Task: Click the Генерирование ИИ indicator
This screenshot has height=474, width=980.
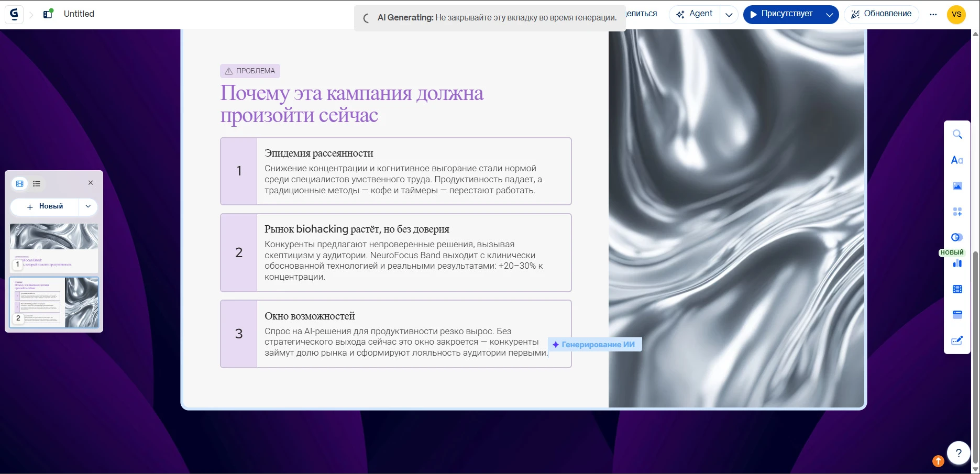Action: click(594, 345)
